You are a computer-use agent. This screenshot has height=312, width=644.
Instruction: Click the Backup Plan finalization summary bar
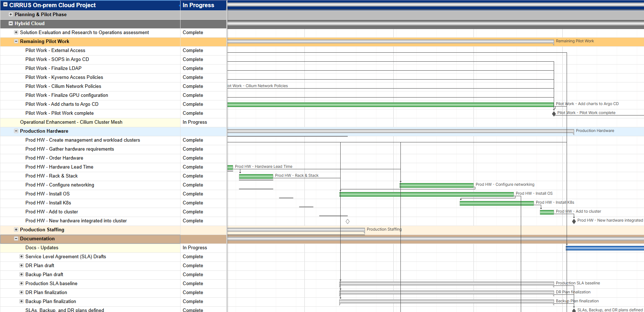[x=447, y=302]
